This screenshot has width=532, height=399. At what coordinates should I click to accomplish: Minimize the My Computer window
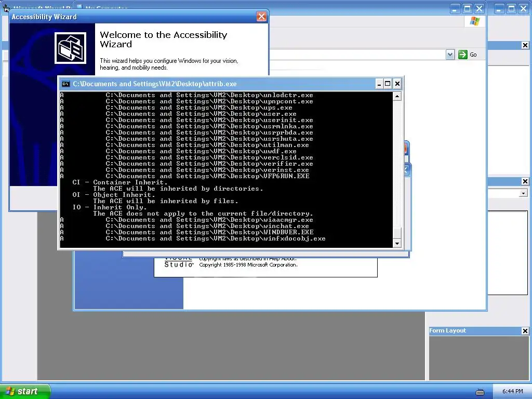[455, 9]
